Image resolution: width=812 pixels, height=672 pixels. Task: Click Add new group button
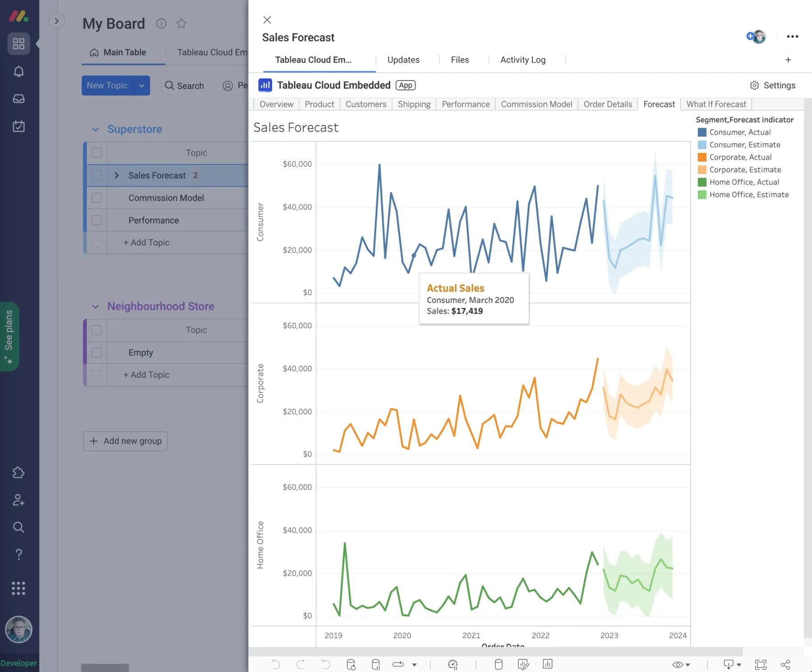click(125, 441)
